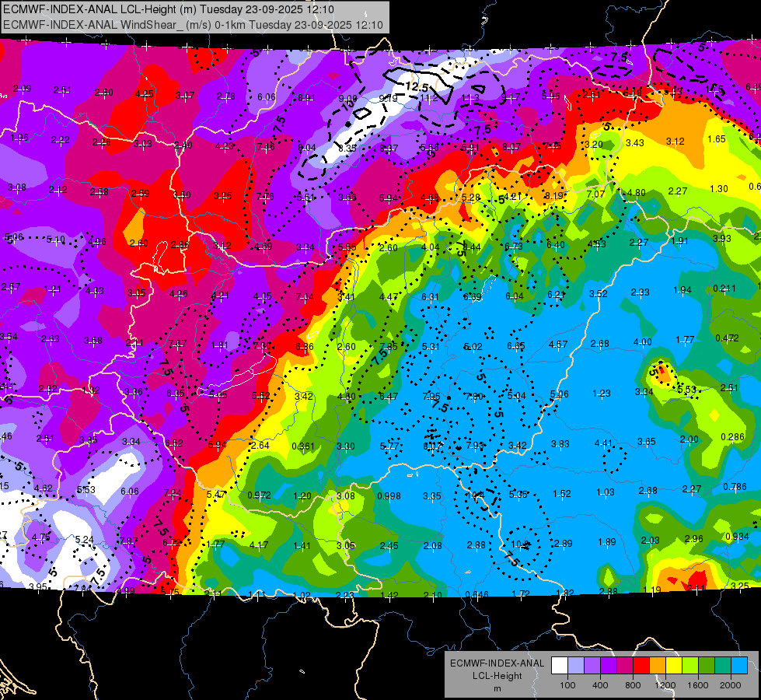Click grid value 0.934
The height and width of the screenshot is (700, 761).
tap(737, 537)
